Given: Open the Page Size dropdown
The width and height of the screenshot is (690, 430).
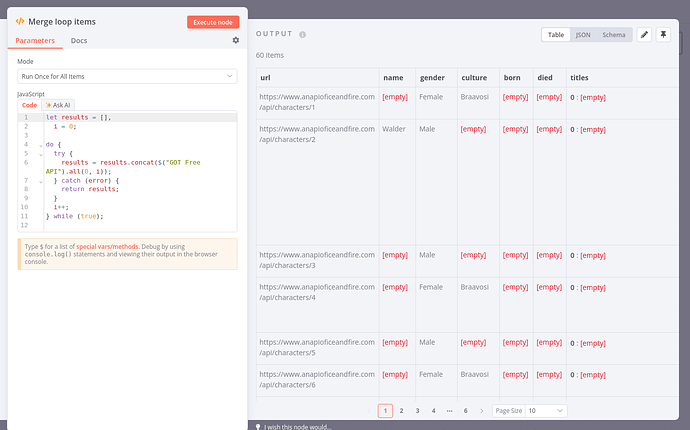Looking at the screenshot, I should (x=545, y=410).
